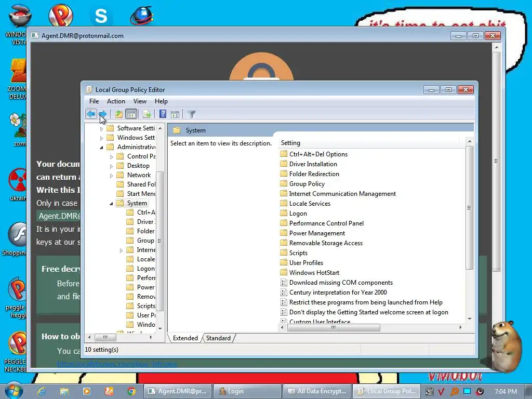Click the settings list vertical scrollbar thumb
The height and width of the screenshot is (399, 532).
(469, 208)
